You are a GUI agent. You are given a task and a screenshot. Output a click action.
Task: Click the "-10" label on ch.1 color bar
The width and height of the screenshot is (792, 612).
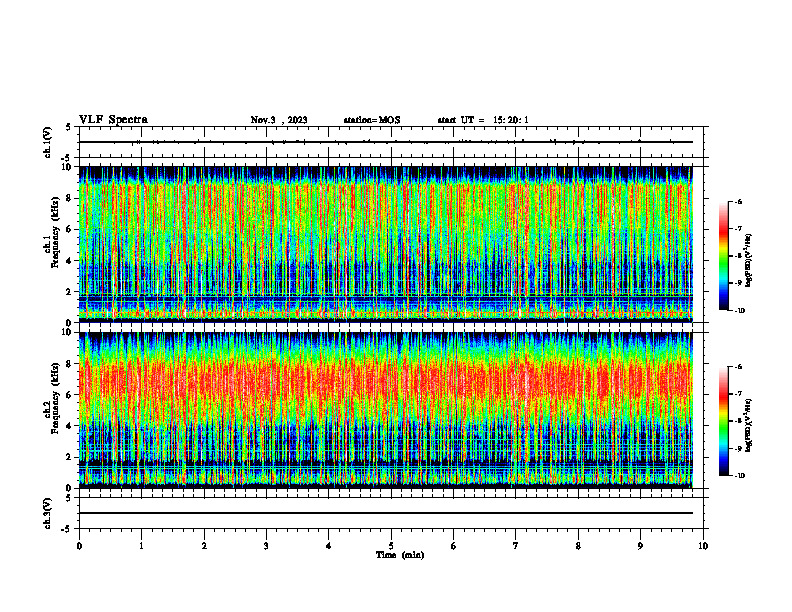pos(740,311)
